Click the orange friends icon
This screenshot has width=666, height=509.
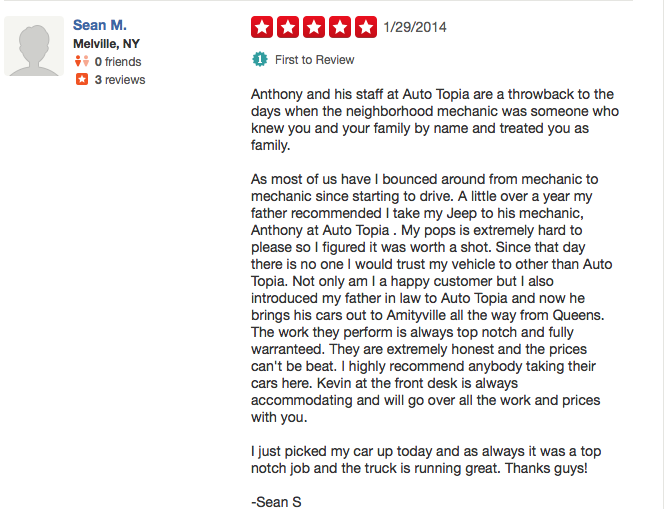pos(82,62)
